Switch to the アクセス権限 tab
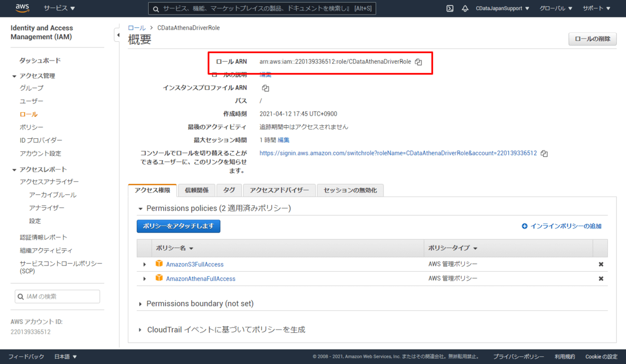Screen dimensions: 626x364 [152, 190]
